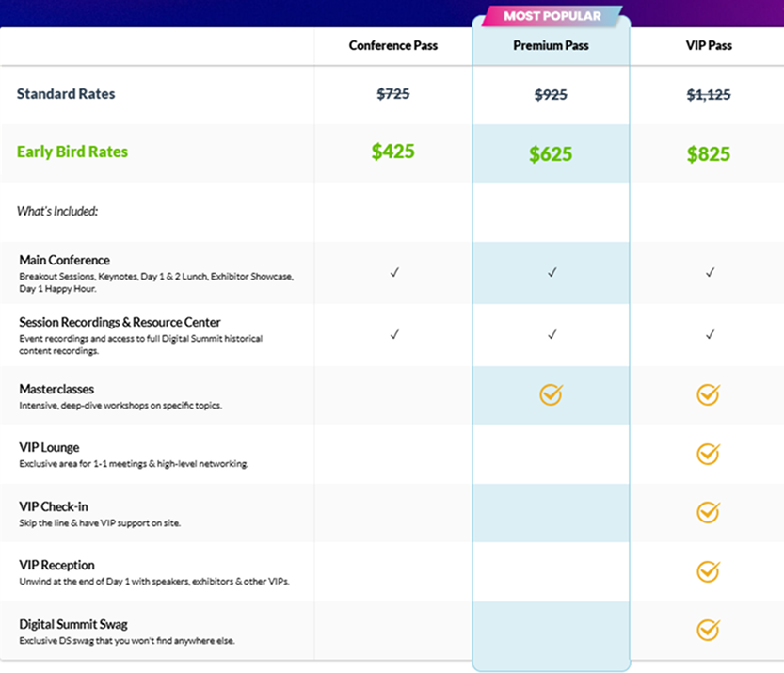Click the Masterclasses feature title
The image size is (784, 673).
click(56, 389)
